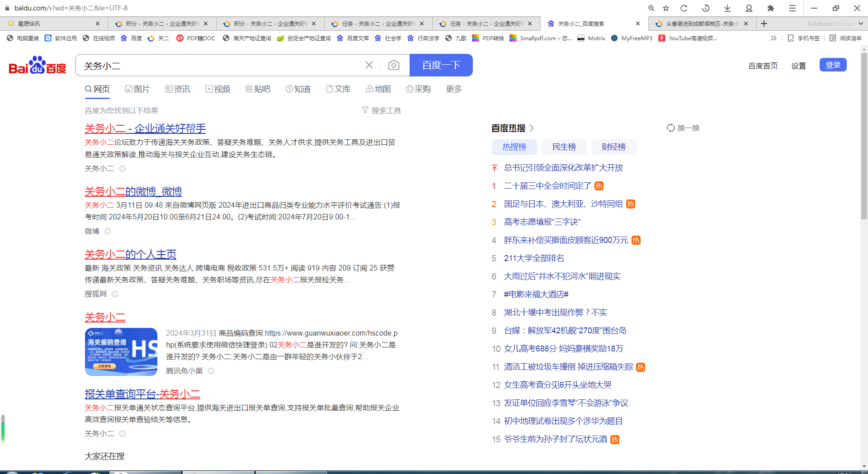Close the 关务小二_百度搜索 tab
The image size is (868, 474).
638,24
